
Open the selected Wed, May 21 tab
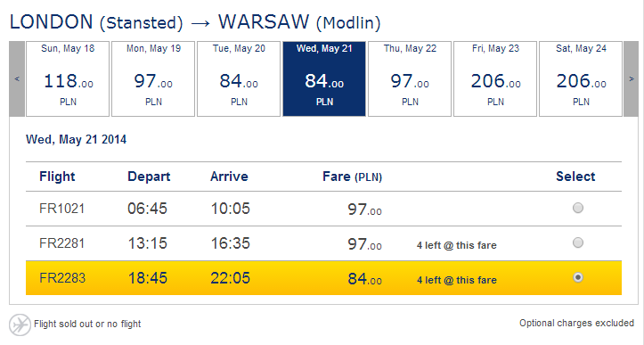click(324, 78)
